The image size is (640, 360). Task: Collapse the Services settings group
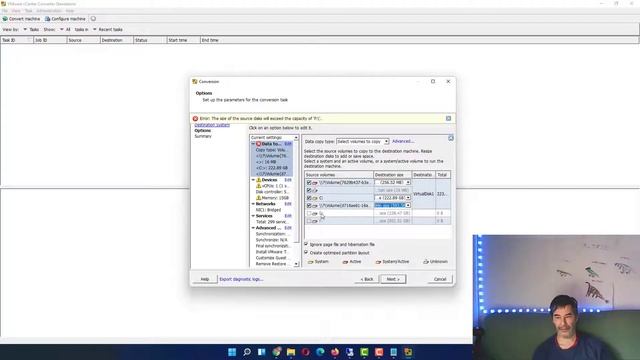tap(253, 216)
